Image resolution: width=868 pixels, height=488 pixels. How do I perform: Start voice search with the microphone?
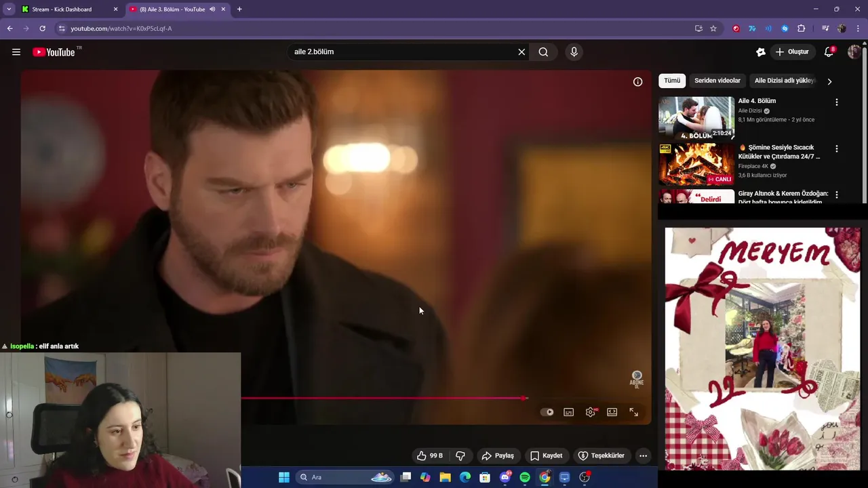click(574, 52)
